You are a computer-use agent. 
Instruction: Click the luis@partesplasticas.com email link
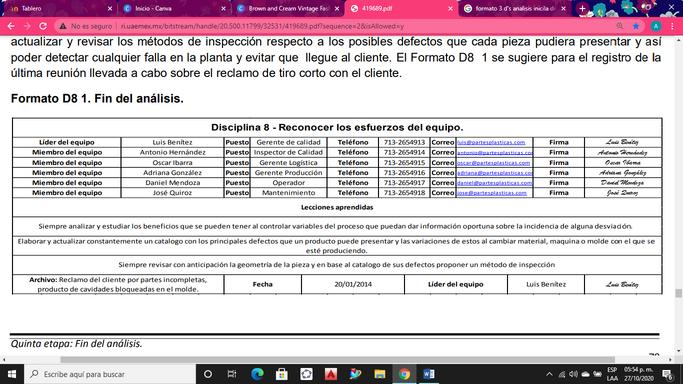[x=491, y=142]
